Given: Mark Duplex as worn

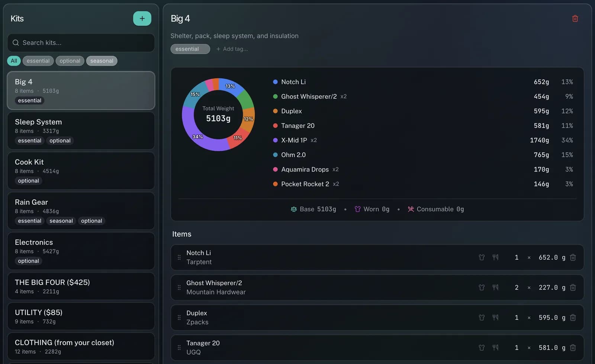Looking at the screenshot, I should point(482,318).
